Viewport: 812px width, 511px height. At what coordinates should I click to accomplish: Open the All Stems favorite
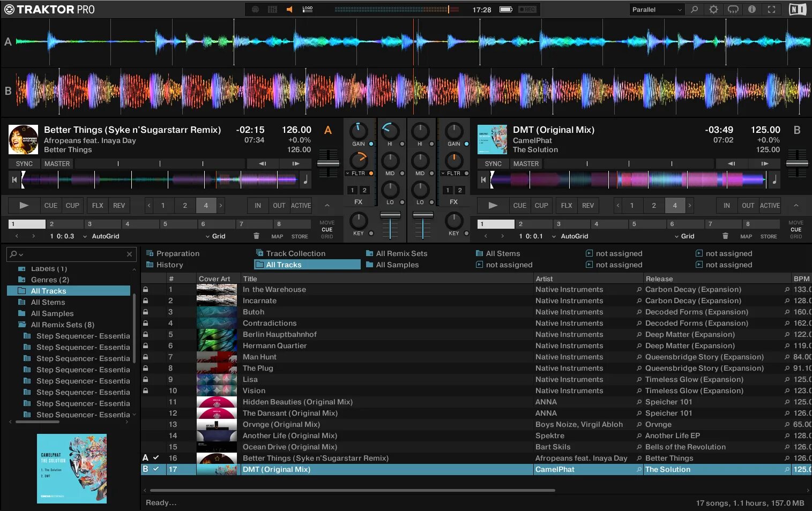point(498,254)
